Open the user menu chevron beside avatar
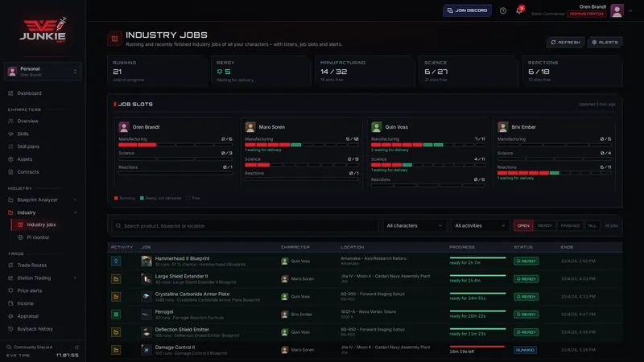Screen dimensions: 644x362 point(630,10)
